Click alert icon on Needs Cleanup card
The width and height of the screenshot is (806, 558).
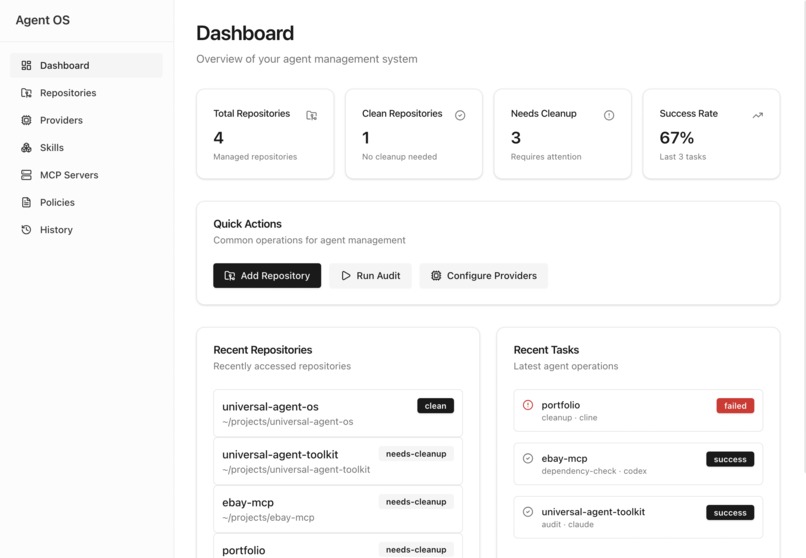click(609, 115)
